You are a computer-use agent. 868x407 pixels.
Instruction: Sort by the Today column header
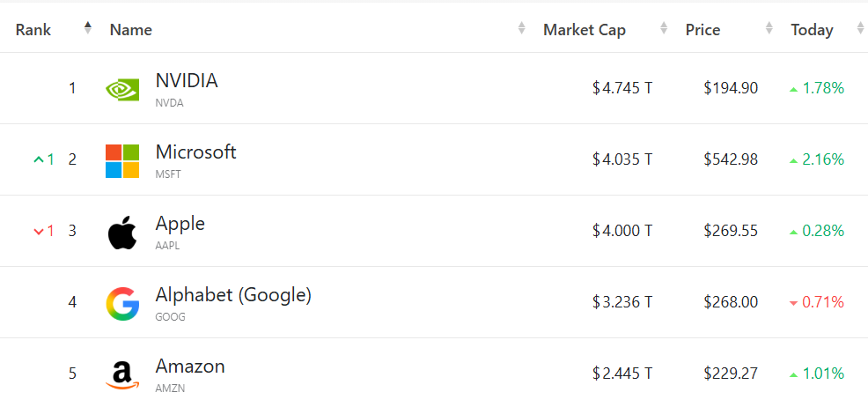pyautogui.click(x=812, y=30)
